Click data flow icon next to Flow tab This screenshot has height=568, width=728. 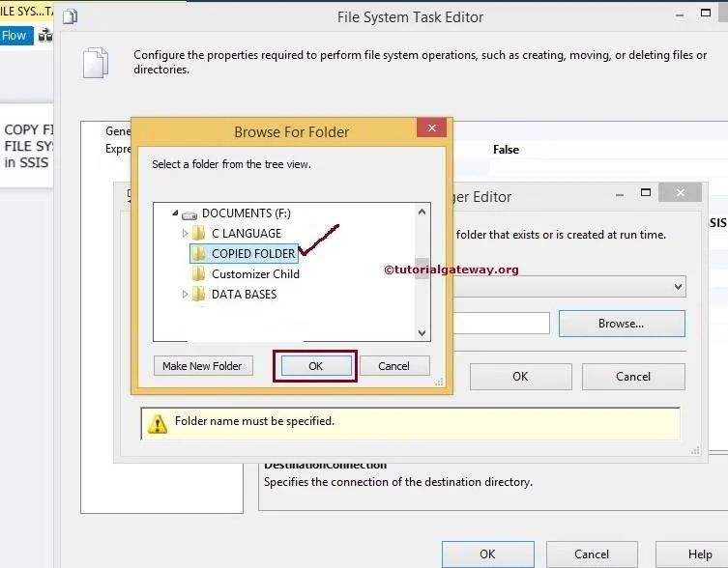coord(45,36)
